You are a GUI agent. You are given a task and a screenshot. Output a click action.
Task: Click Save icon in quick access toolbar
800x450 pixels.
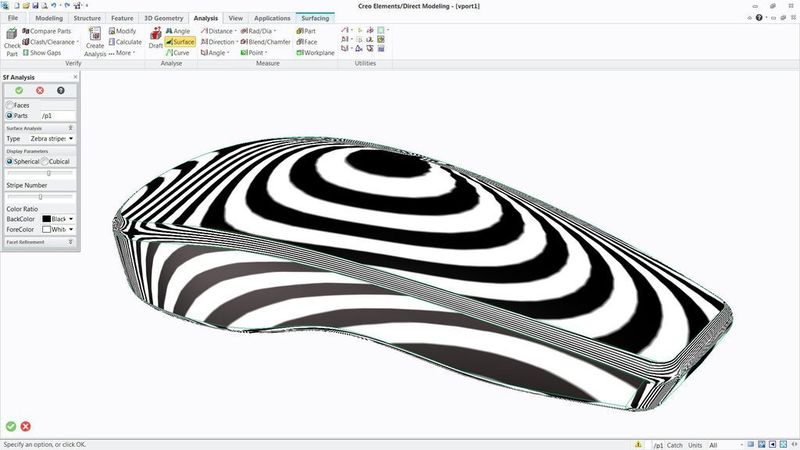pos(35,6)
